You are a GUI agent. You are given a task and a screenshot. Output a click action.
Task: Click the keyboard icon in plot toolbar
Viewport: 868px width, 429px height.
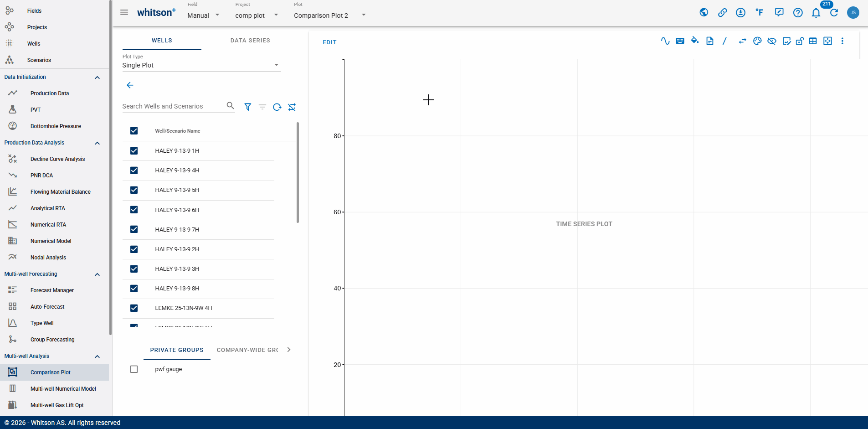pyautogui.click(x=680, y=41)
